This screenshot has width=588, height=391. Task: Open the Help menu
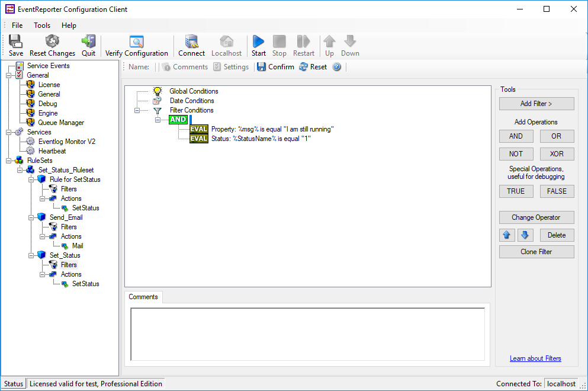pyautogui.click(x=69, y=25)
